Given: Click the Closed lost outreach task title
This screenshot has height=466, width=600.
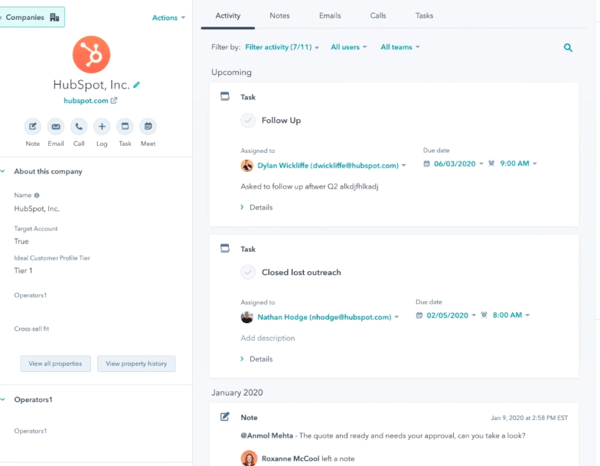Looking at the screenshot, I should point(301,272).
